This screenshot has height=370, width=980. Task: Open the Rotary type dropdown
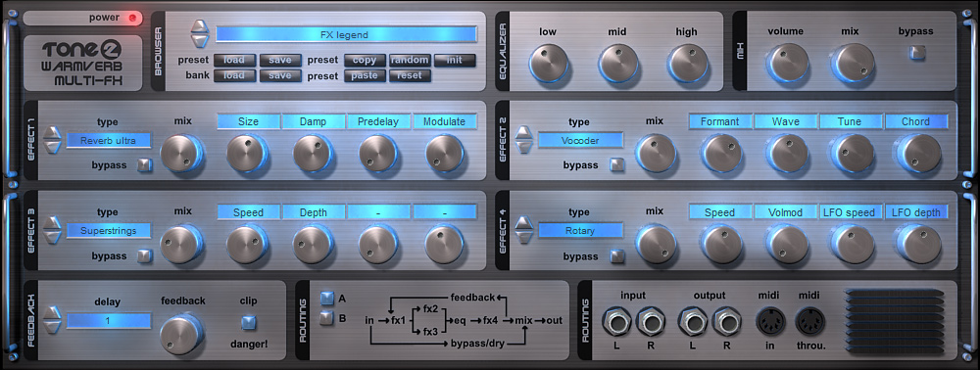[x=580, y=230]
